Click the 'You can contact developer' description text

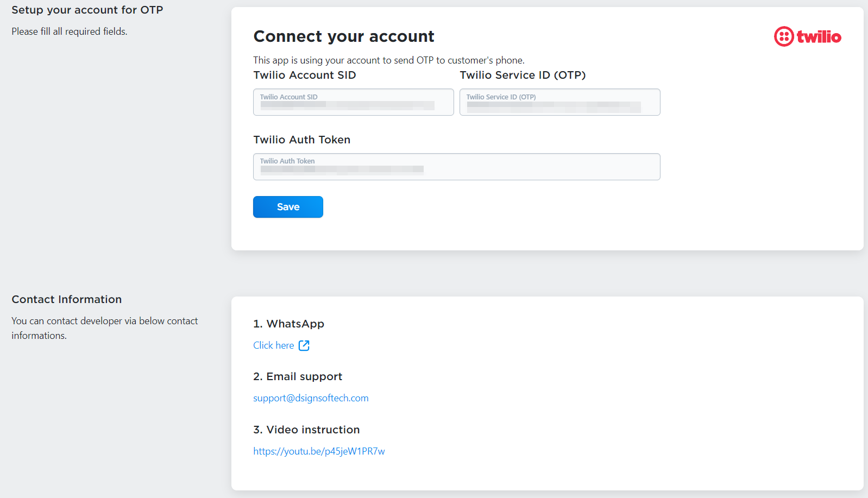pos(105,328)
